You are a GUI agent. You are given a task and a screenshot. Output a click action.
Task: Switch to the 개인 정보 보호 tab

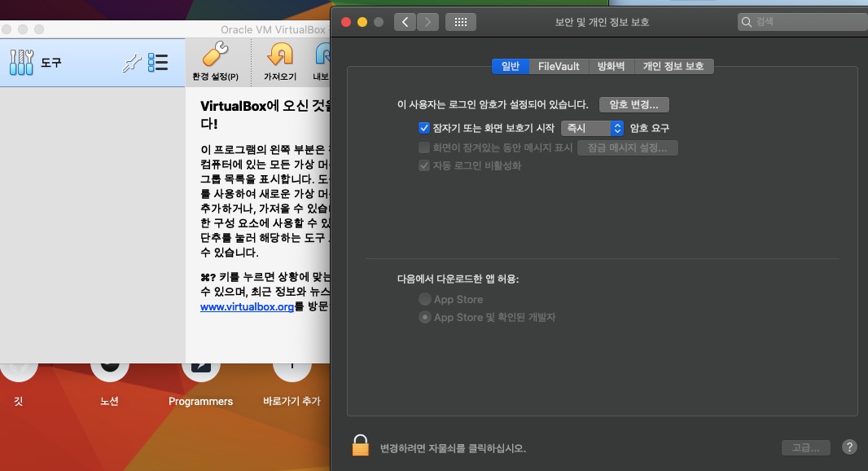(673, 66)
